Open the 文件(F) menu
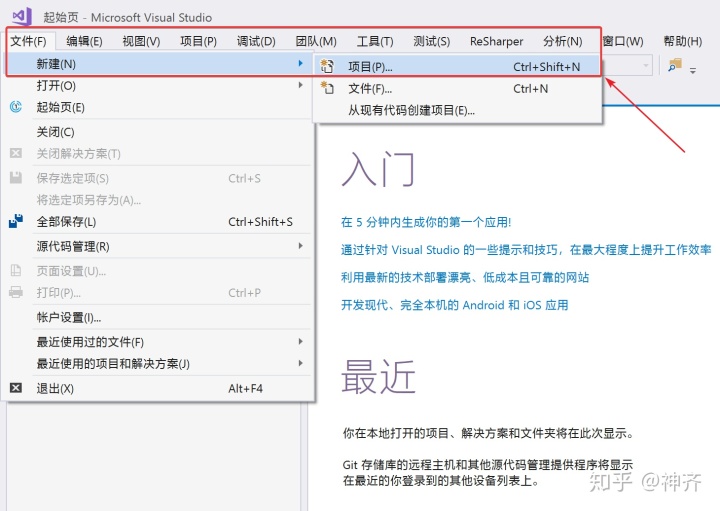Image resolution: width=720 pixels, height=511 pixels. pos(28,41)
